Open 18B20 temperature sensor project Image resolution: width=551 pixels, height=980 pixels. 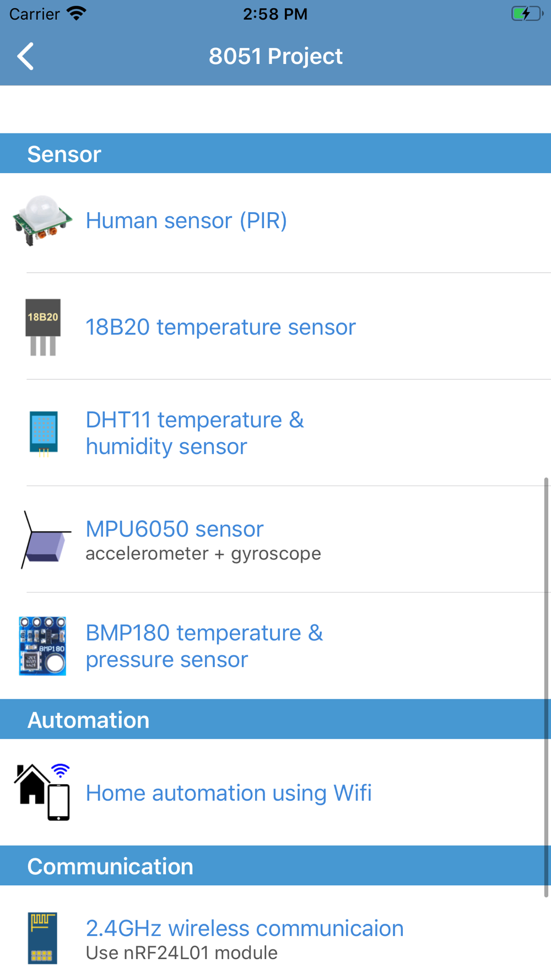pyautogui.click(x=275, y=326)
